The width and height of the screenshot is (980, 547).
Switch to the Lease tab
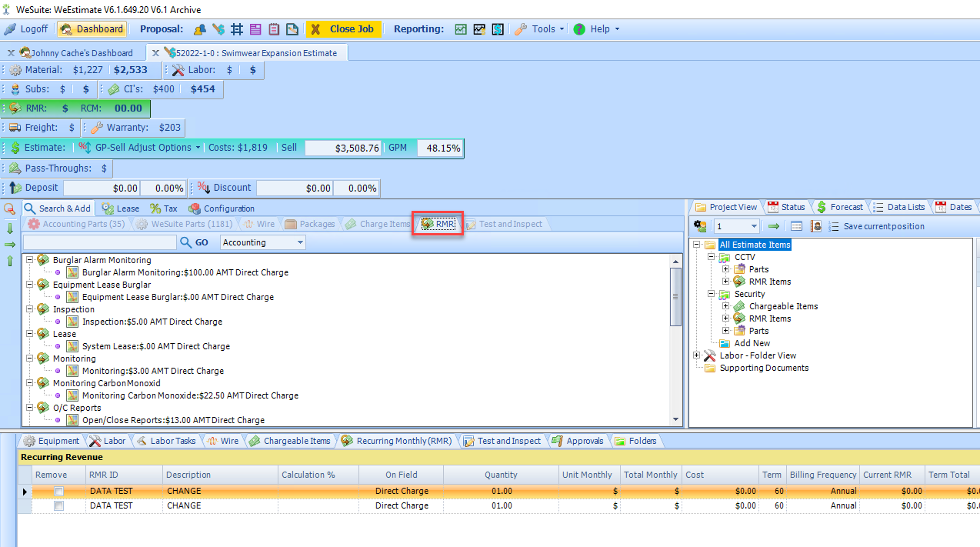click(x=120, y=208)
